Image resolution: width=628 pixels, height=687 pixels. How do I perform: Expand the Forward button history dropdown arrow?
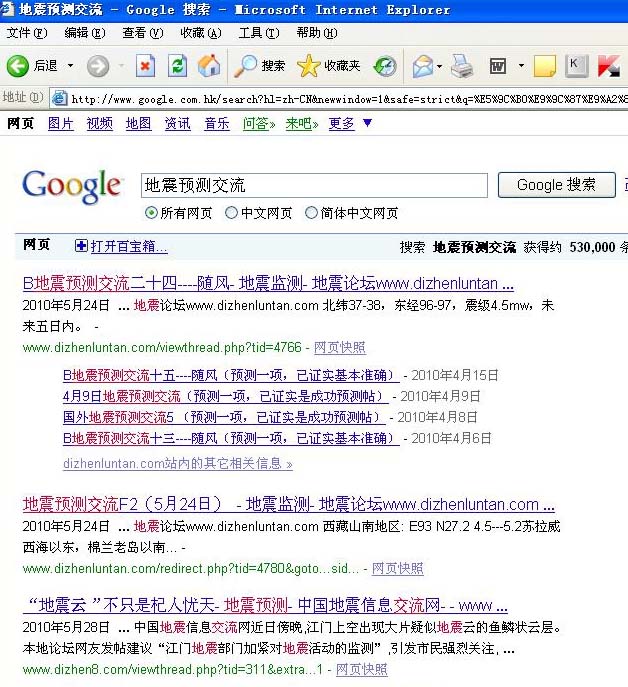[x=121, y=66]
